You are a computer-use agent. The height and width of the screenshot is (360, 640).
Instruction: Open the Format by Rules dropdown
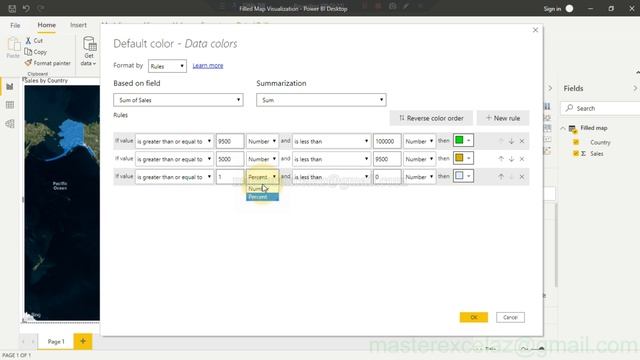pyautogui.click(x=167, y=66)
